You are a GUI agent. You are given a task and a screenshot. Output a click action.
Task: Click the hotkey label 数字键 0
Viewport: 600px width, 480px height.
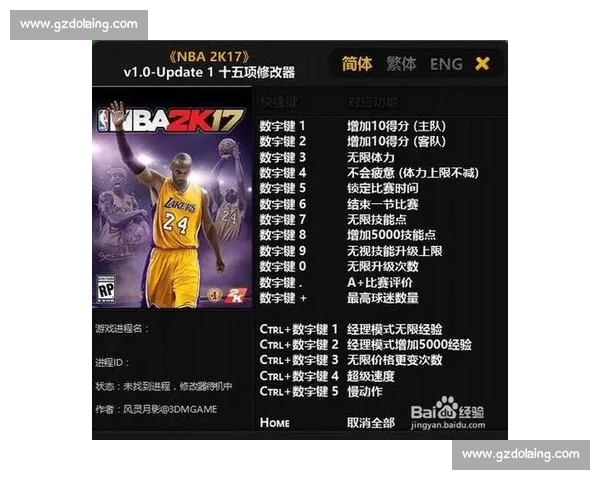(x=282, y=266)
